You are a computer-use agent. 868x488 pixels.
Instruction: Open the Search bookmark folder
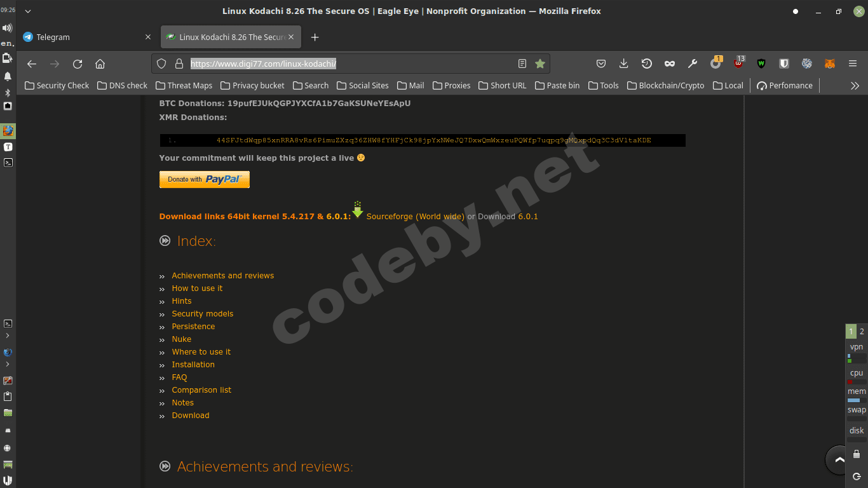click(x=311, y=86)
